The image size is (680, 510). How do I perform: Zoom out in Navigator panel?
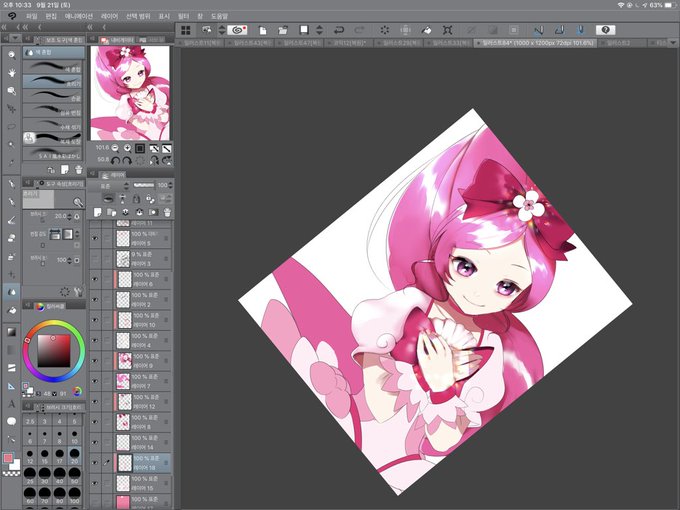pyautogui.click(x=115, y=148)
